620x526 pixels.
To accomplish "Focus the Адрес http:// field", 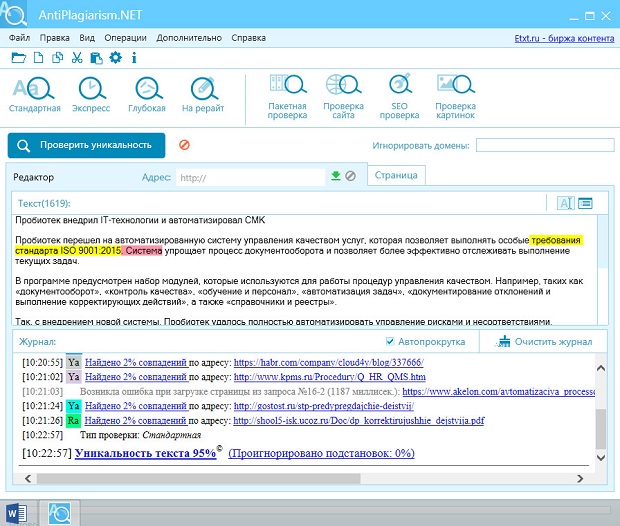I will click(x=251, y=177).
